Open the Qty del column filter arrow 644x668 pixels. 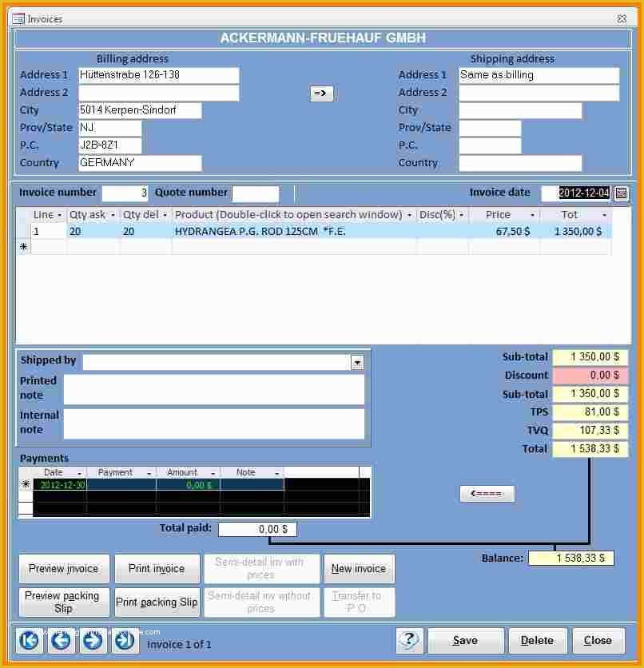coord(165,215)
